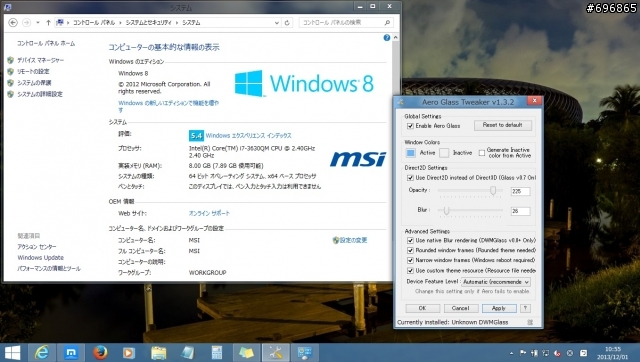The width and height of the screenshot is (640, 362).
Task: Click the Blur slider handle
Action: pyautogui.click(x=447, y=211)
